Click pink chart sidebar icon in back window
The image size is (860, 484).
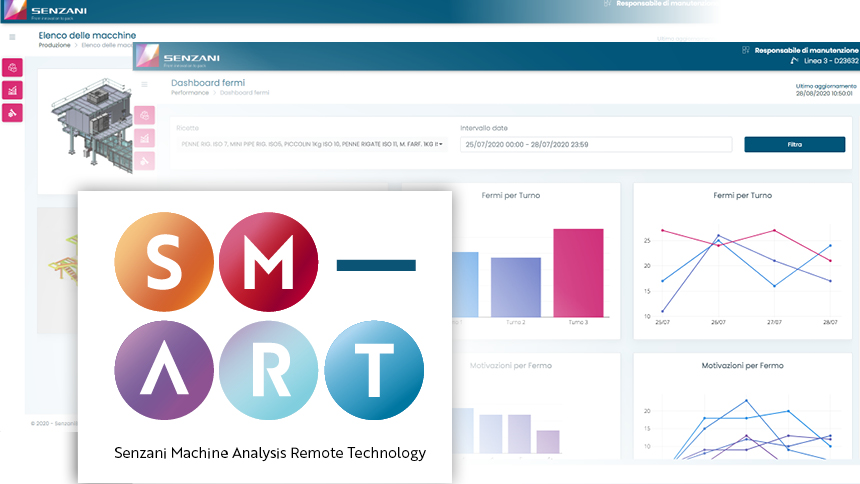[x=12, y=91]
